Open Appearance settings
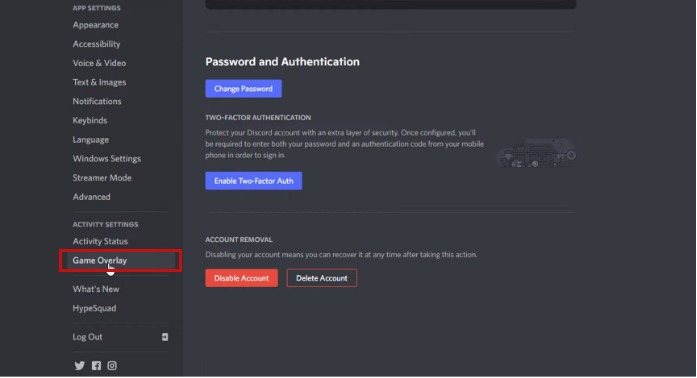Viewport: 697px width, 378px height. (x=96, y=25)
